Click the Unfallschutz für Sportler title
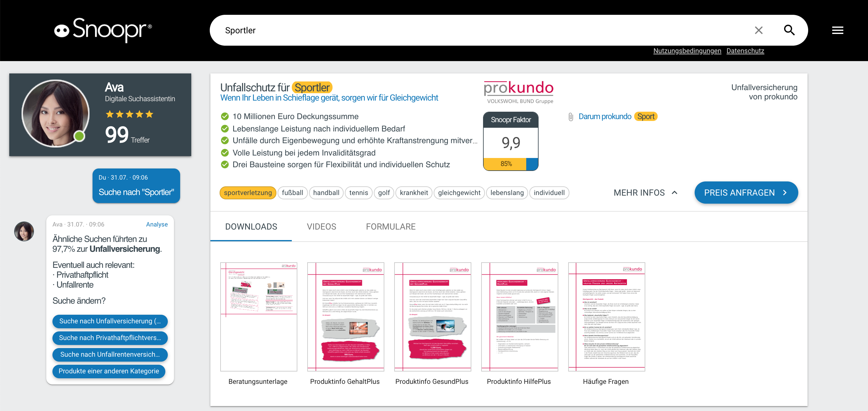Screen dimensions: 868x411 (x=276, y=87)
